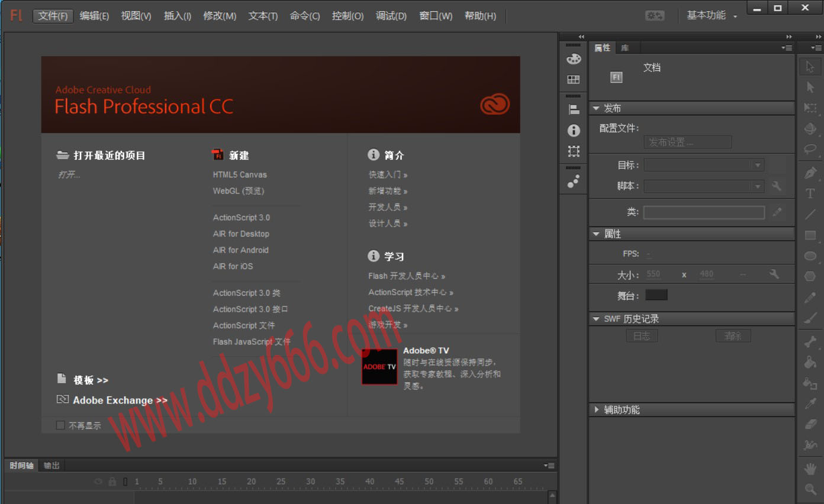Open the timeline panel options menu

549,466
